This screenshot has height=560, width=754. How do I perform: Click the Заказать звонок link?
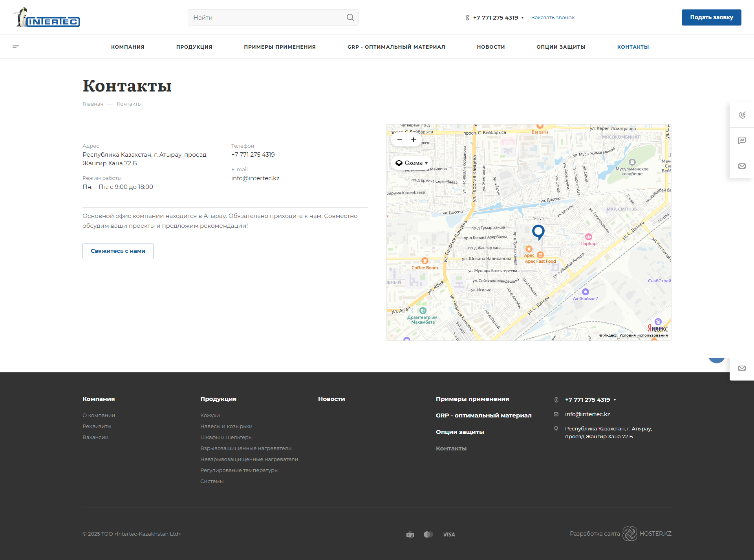[x=553, y=18]
